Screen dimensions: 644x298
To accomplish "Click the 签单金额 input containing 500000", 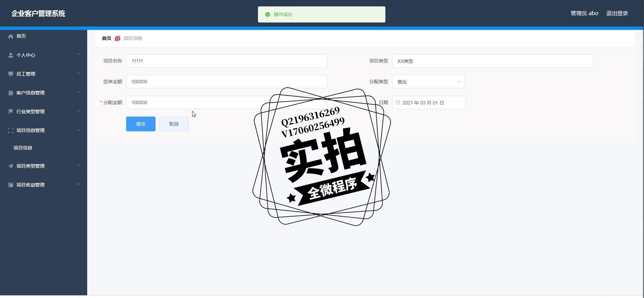I will tap(227, 82).
